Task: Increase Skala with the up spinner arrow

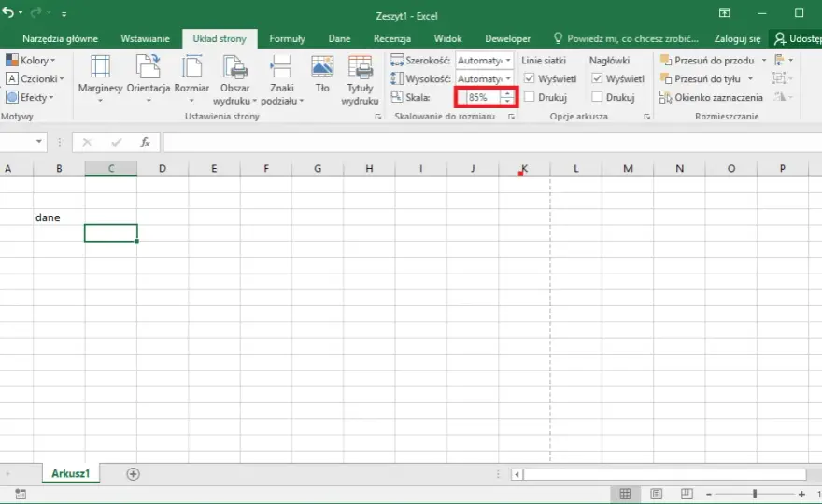Action: pos(507,93)
